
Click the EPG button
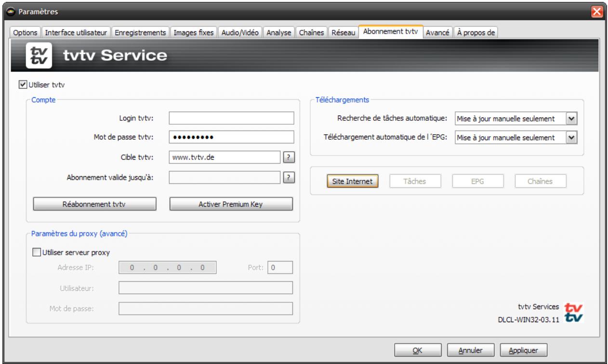[x=477, y=181]
